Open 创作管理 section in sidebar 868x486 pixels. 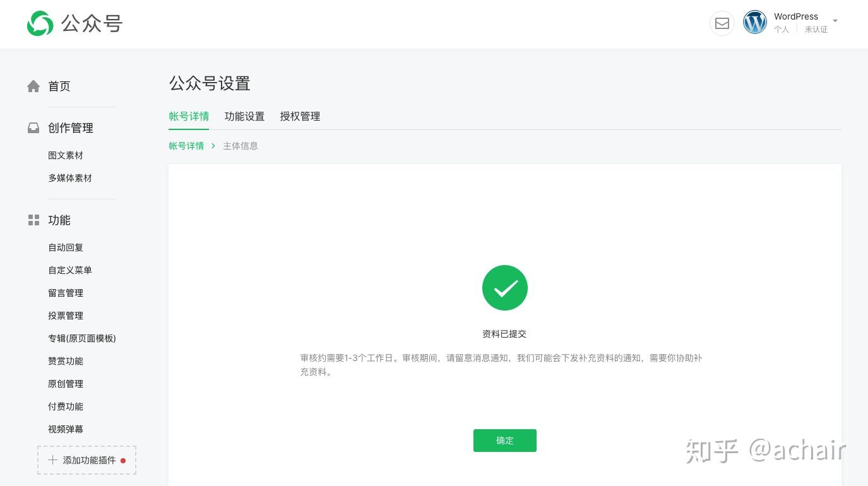71,128
